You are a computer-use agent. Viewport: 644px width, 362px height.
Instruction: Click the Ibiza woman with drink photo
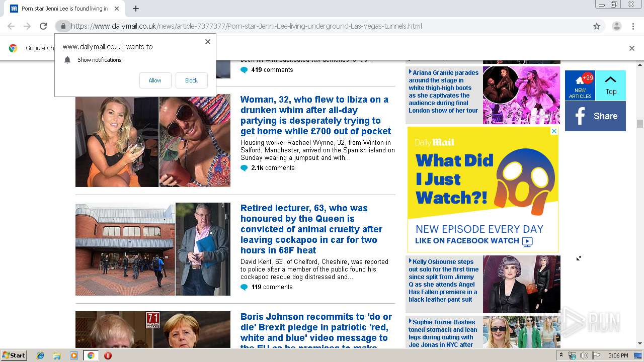pyautogui.click(x=153, y=141)
